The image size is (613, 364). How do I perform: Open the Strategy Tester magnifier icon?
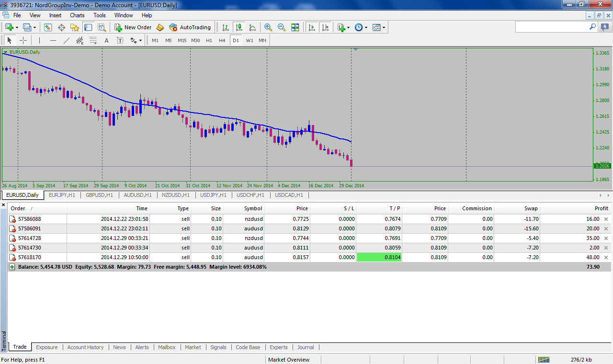[x=101, y=27]
